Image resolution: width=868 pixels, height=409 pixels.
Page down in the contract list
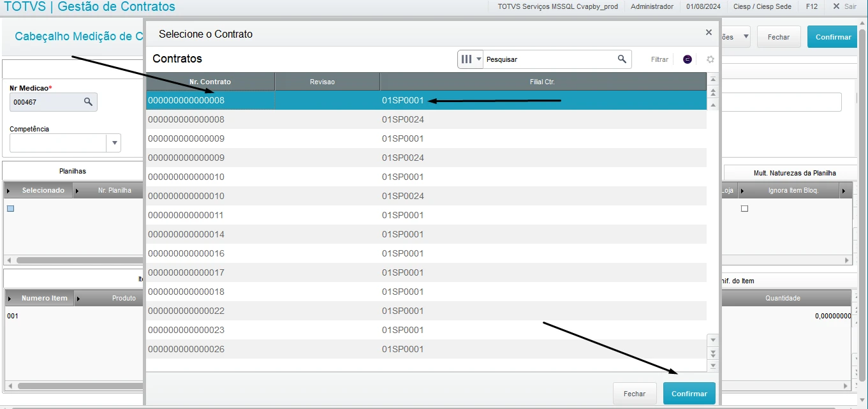713,353
